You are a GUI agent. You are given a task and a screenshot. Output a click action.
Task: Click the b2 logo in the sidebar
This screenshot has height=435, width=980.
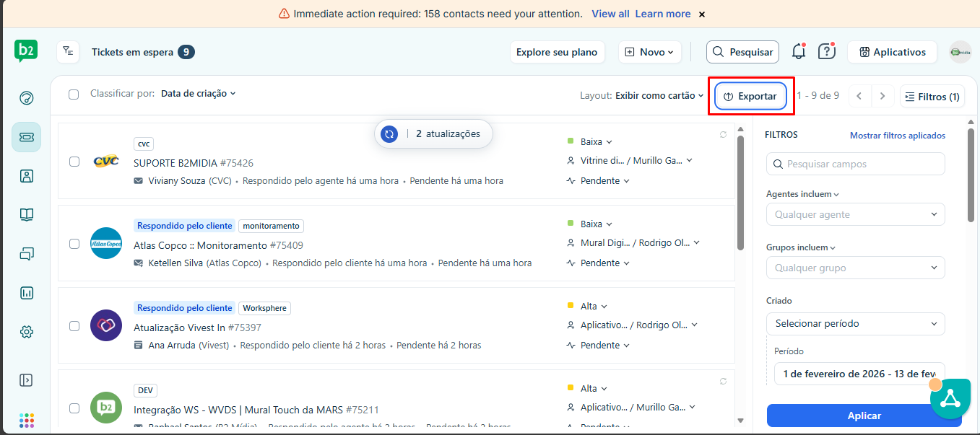click(26, 51)
